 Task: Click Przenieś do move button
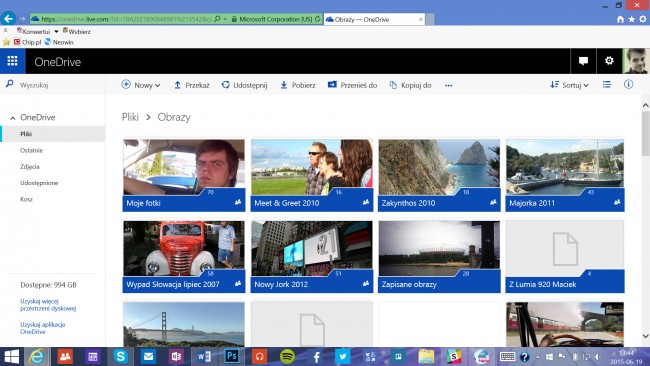click(x=352, y=85)
